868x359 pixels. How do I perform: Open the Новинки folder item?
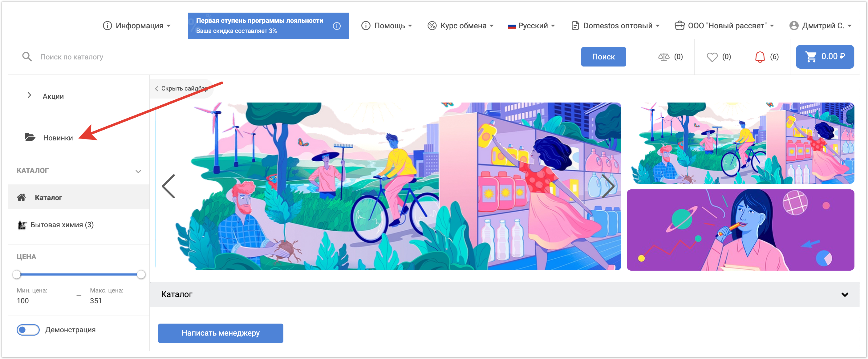click(x=58, y=138)
